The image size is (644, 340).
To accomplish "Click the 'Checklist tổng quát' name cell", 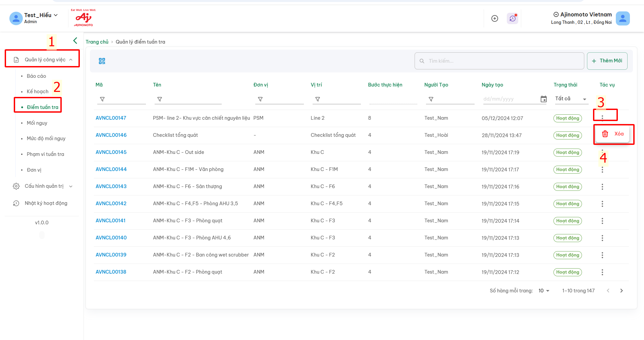I will [x=175, y=135].
